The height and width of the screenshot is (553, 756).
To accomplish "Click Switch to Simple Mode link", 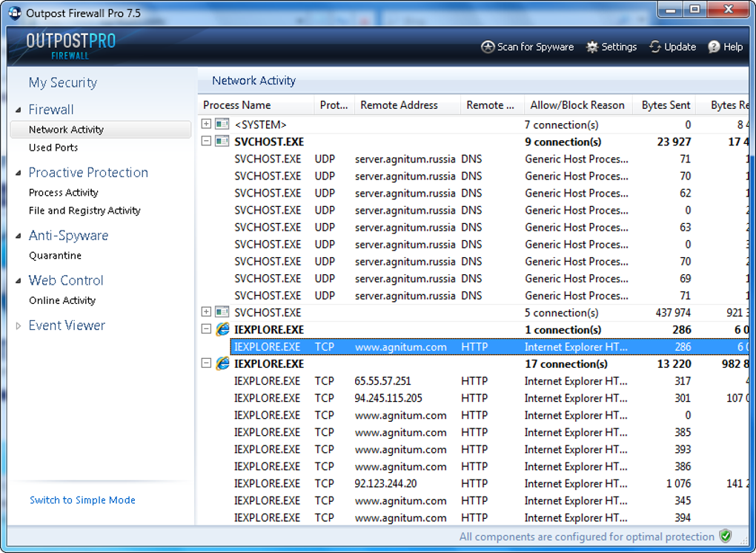I will click(x=82, y=500).
